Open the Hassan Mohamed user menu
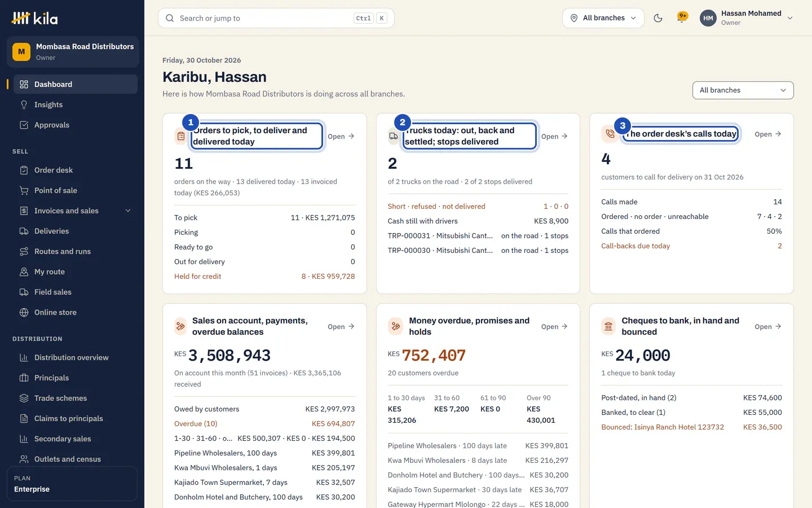This screenshot has width=812, height=508. 747,18
